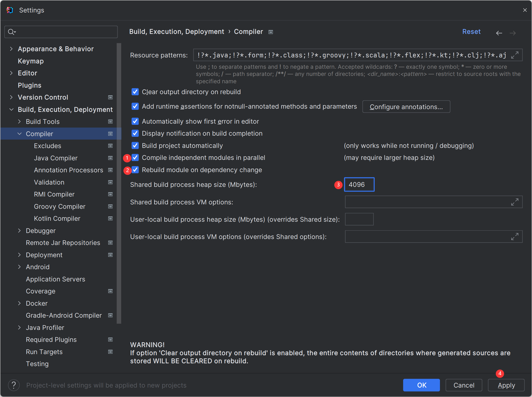The image size is (532, 397).
Task: Collapse the Compiler node
Action: pos(19,134)
